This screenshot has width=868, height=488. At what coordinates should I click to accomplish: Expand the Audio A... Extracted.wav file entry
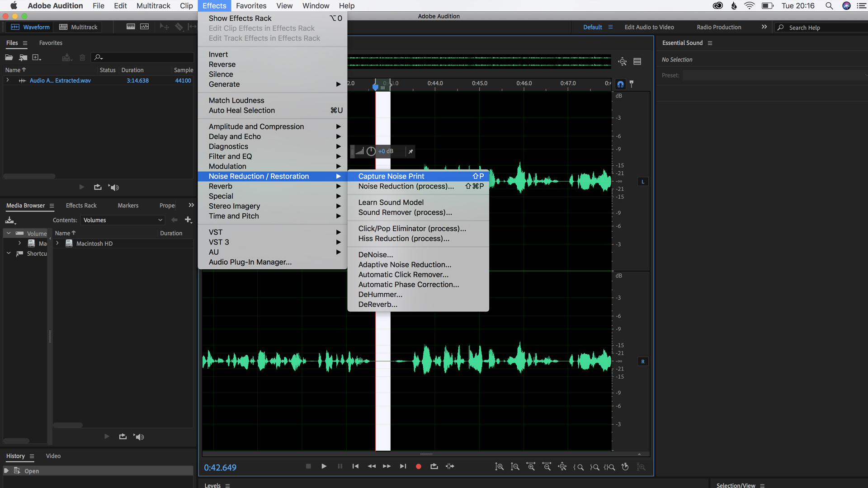8,80
